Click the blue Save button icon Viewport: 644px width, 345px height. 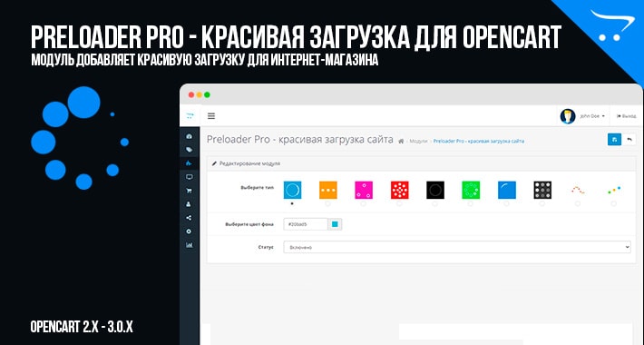[x=614, y=140]
